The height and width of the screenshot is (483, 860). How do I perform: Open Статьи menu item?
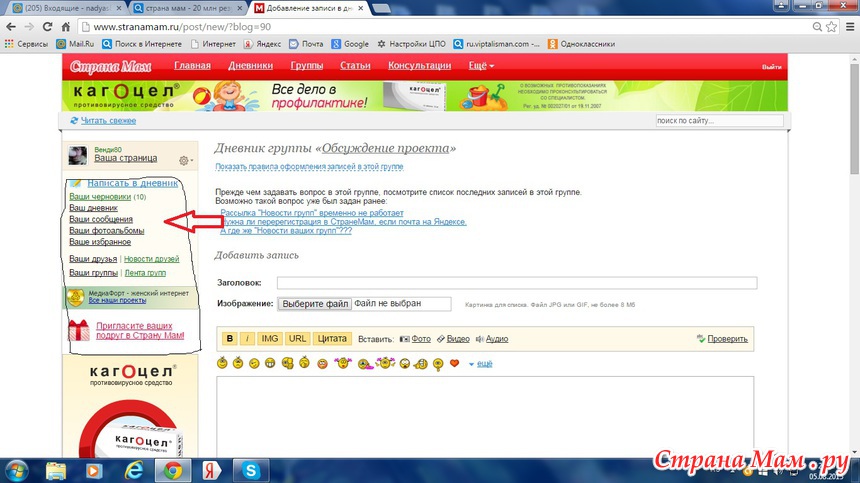(355, 66)
